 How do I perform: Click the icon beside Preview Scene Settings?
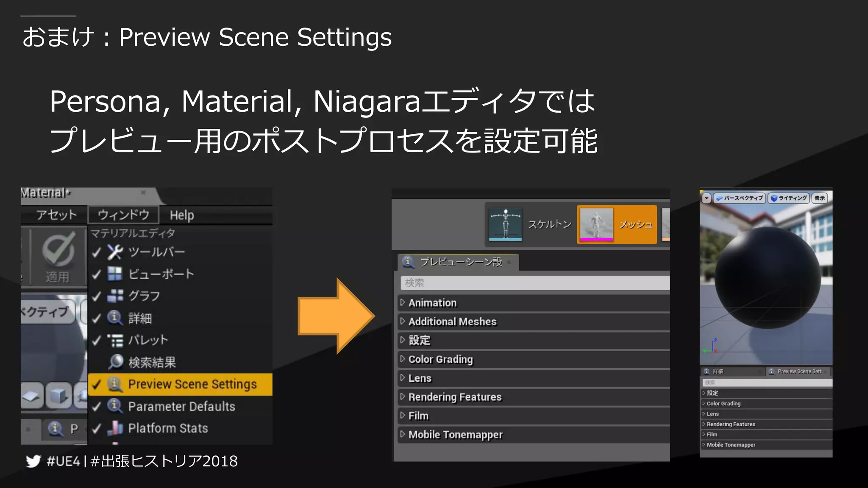coord(115,384)
